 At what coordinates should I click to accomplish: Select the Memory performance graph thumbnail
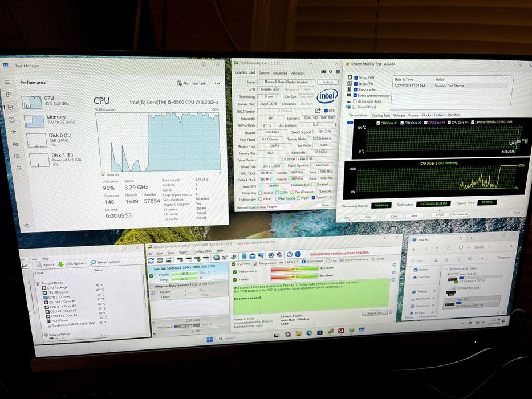click(35, 121)
